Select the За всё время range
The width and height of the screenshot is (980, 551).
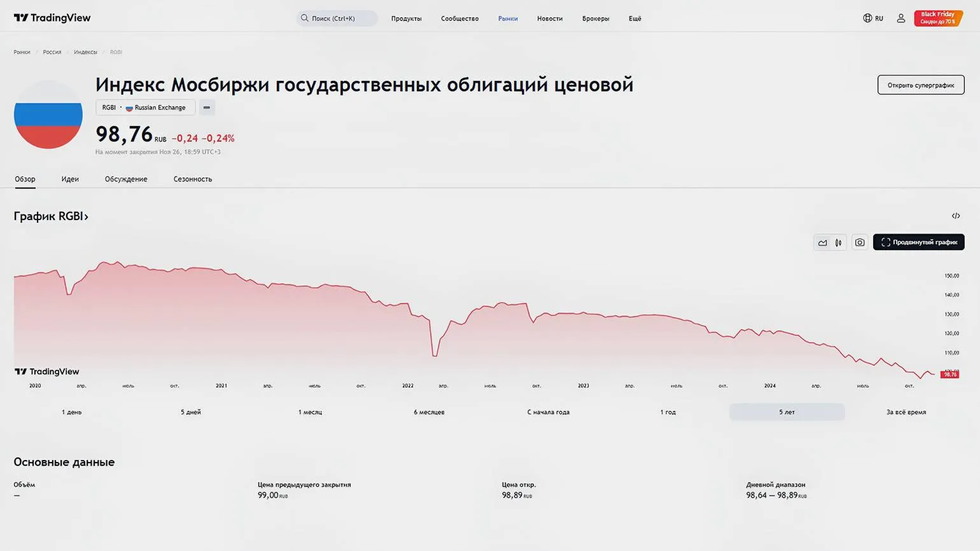[x=906, y=412]
